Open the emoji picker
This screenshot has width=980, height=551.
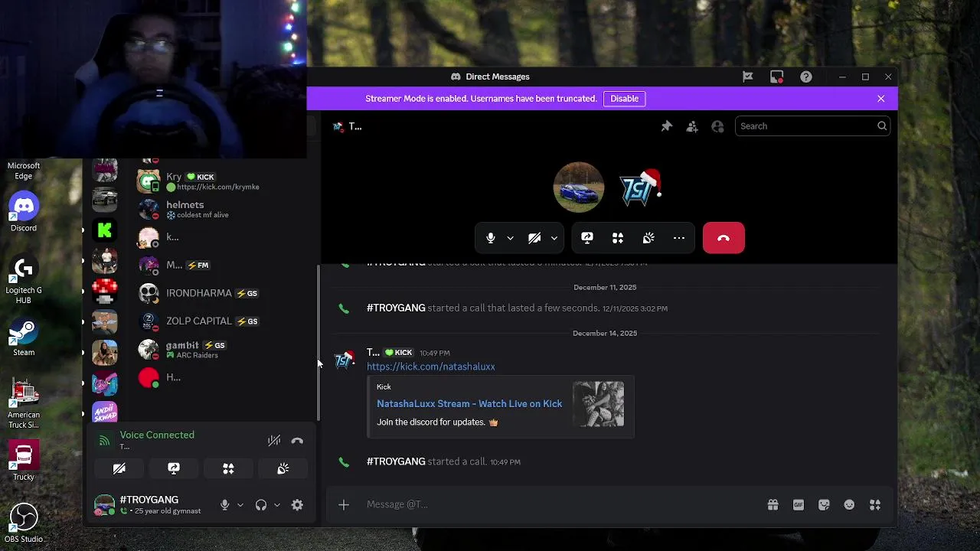(x=849, y=504)
